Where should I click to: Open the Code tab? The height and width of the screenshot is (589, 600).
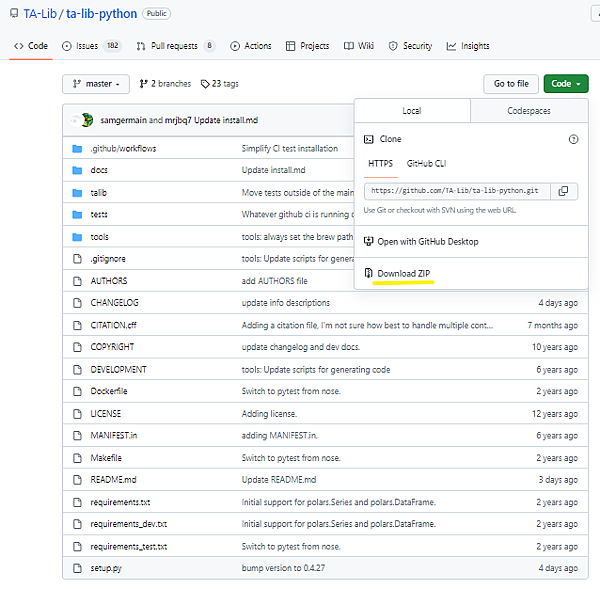31,46
